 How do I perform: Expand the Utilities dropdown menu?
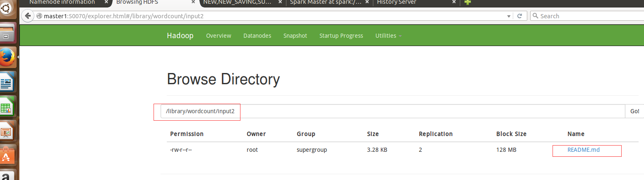coord(388,36)
